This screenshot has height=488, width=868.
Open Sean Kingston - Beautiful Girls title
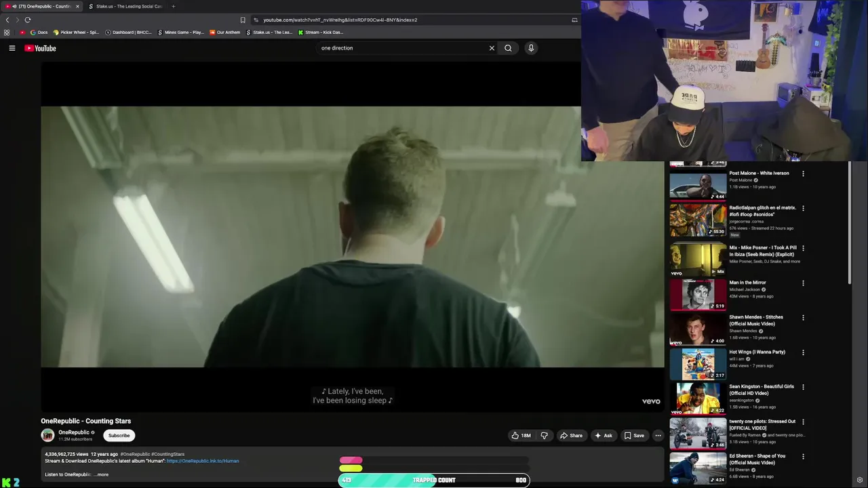pos(762,390)
